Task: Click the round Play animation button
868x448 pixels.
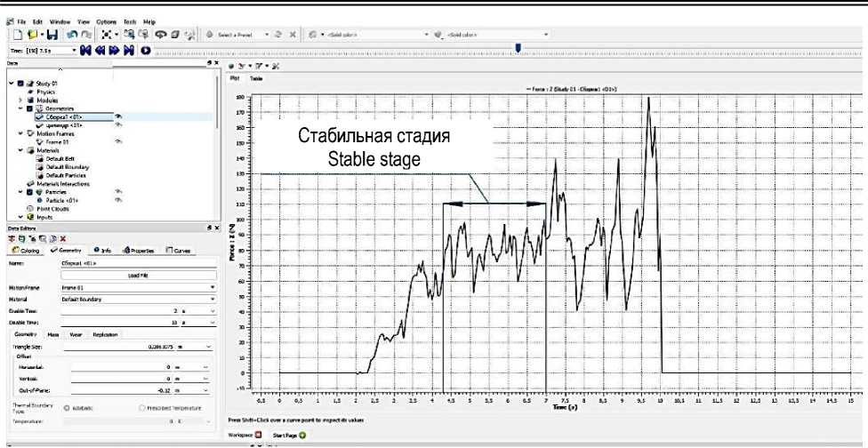Action: click(146, 51)
